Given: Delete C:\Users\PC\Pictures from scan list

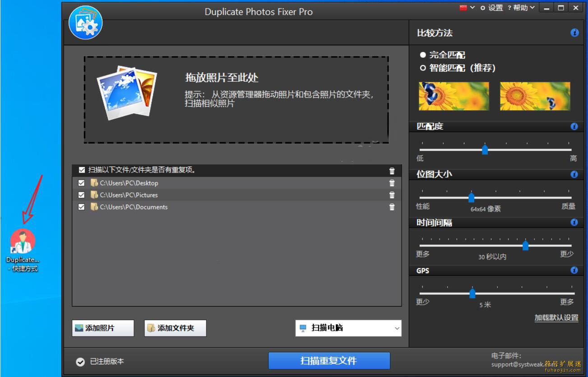Looking at the screenshot, I should click(x=392, y=195).
